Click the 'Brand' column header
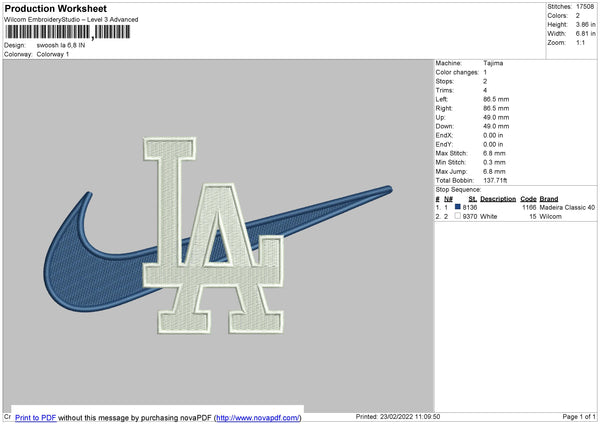This screenshot has height=424, width=600. (x=549, y=199)
